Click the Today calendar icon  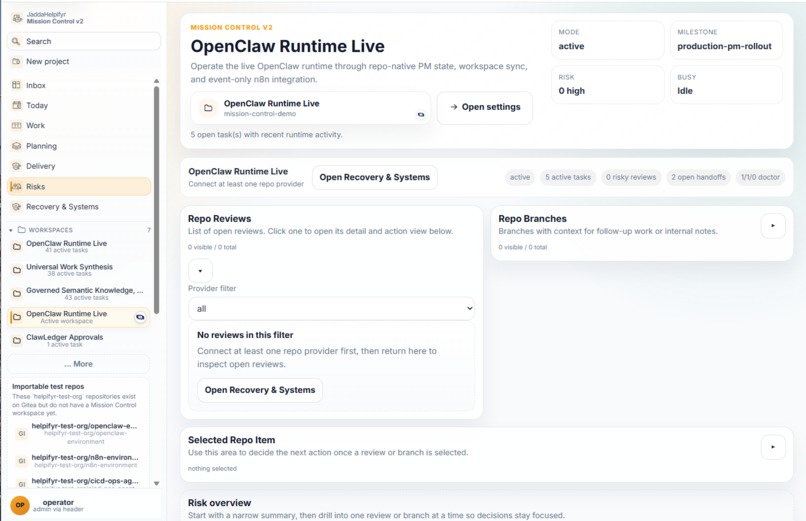16,105
